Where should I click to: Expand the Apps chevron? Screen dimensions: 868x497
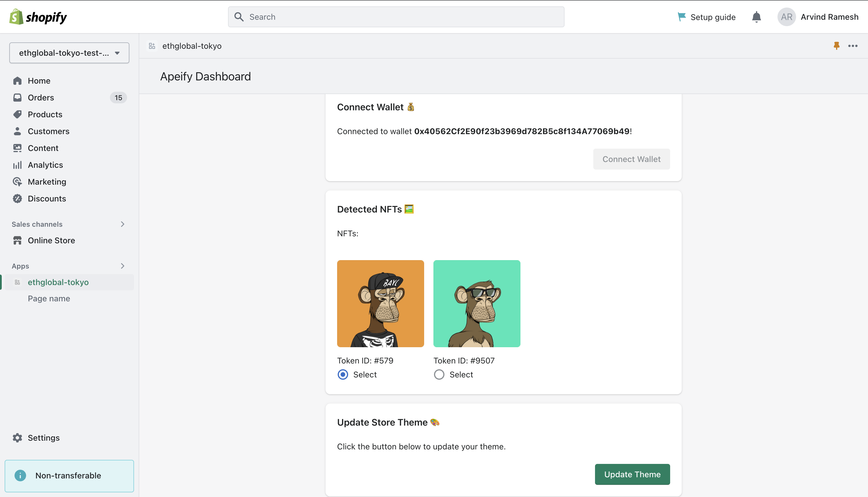[122, 266]
